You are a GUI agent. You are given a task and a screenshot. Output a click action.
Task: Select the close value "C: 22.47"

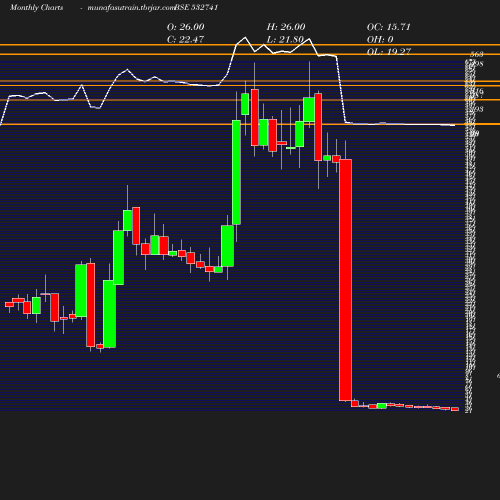pyautogui.click(x=185, y=39)
